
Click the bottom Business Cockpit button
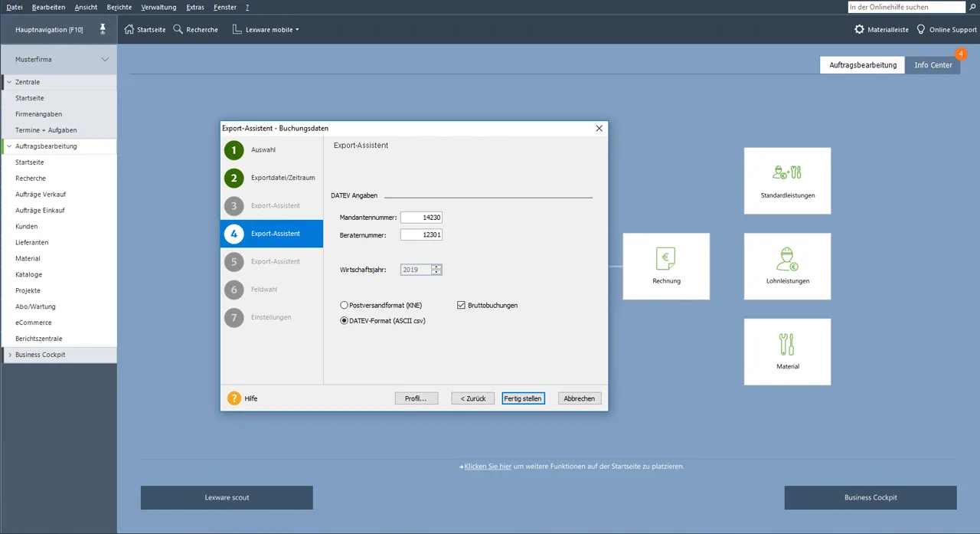(871, 497)
